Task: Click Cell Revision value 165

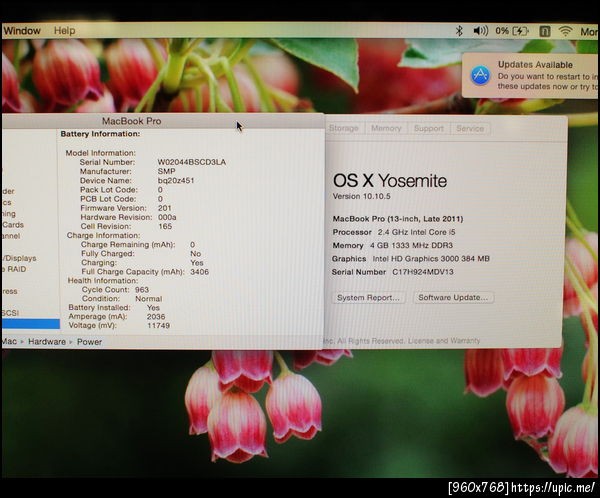Action: point(165,226)
